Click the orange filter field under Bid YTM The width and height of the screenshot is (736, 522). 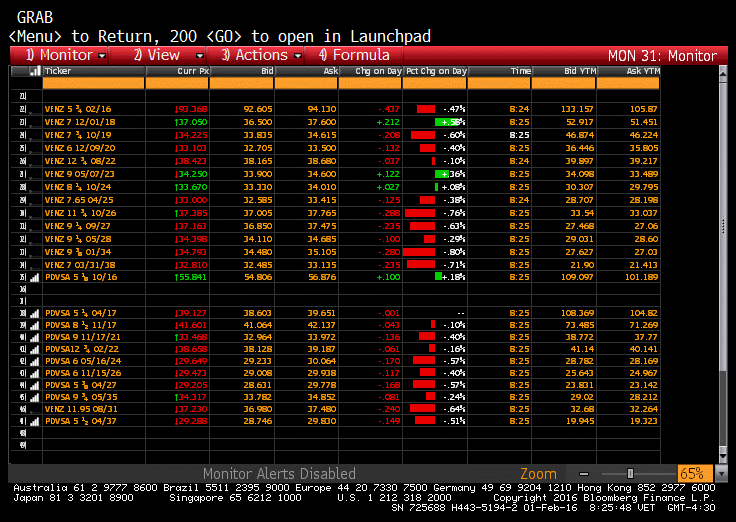tap(564, 83)
